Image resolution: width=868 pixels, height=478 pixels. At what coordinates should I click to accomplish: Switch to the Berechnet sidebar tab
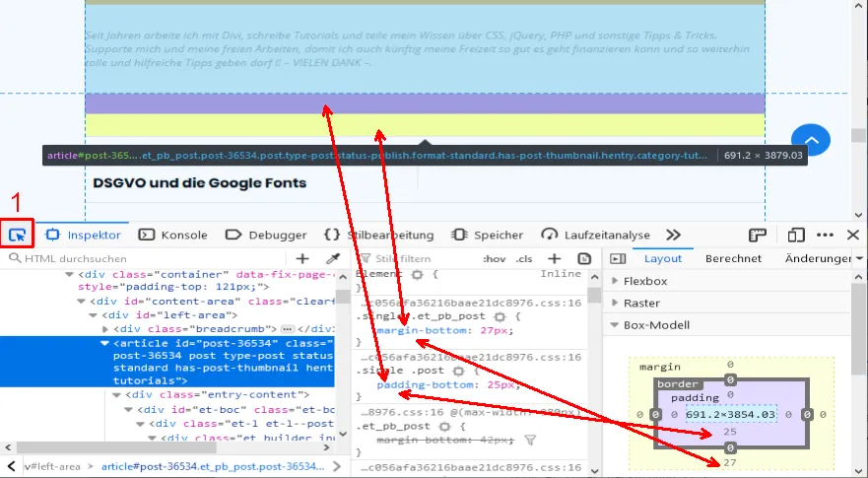click(733, 258)
